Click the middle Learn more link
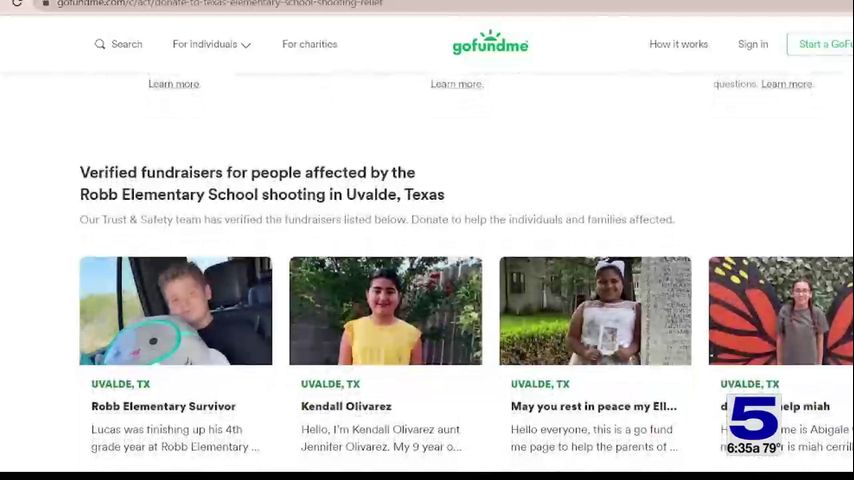This screenshot has width=854, height=480. (x=457, y=84)
